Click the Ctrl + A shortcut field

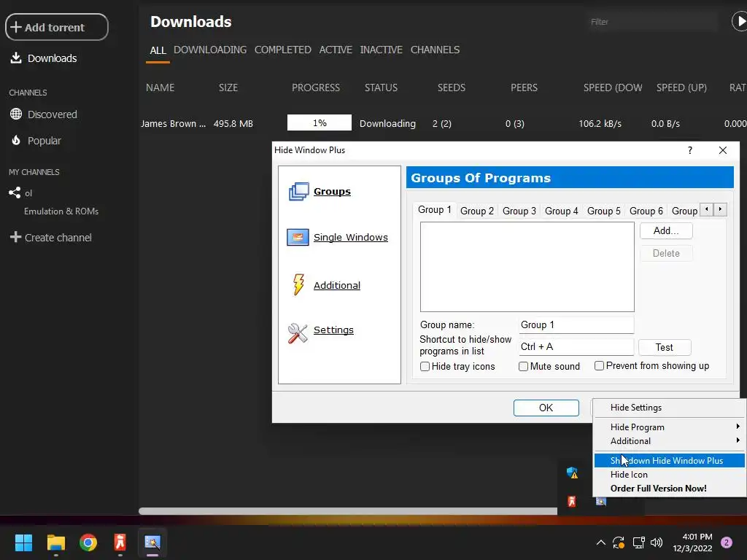coord(576,346)
